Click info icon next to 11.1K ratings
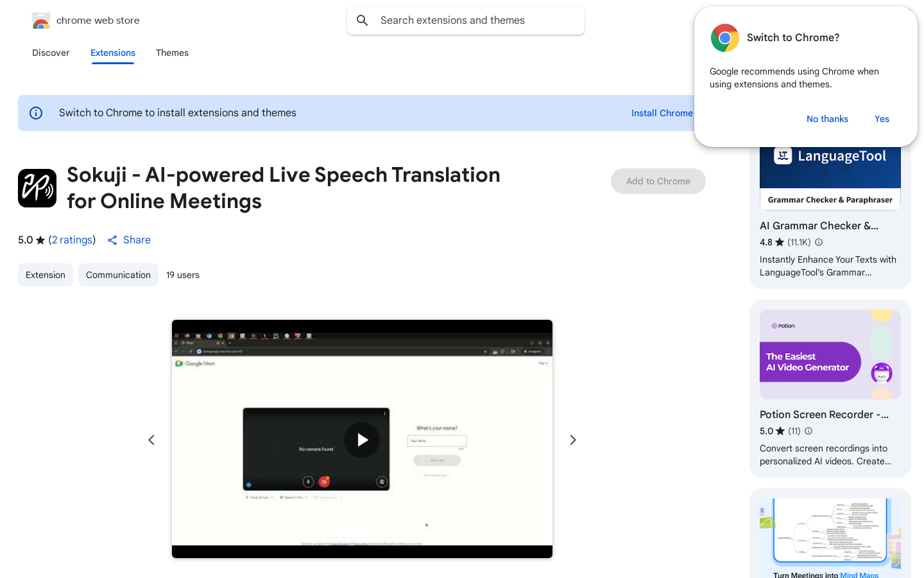The height and width of the screenshot is (578, 924). [819, 242]
